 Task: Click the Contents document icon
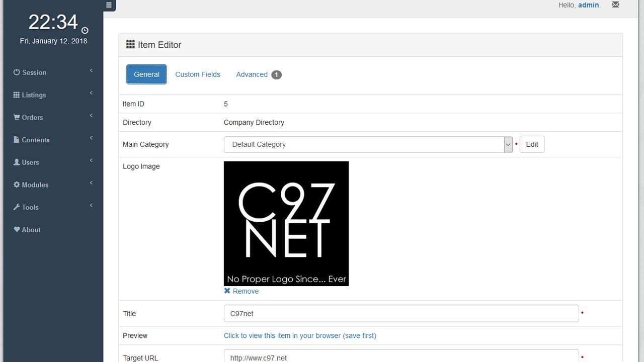(x=17, y=140)
